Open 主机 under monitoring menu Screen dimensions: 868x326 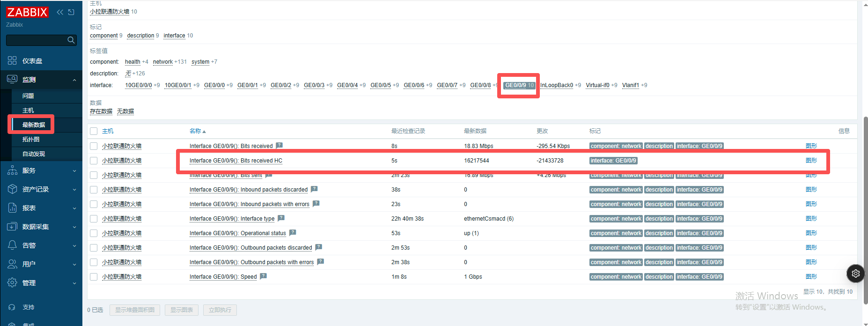click(47, 111)
